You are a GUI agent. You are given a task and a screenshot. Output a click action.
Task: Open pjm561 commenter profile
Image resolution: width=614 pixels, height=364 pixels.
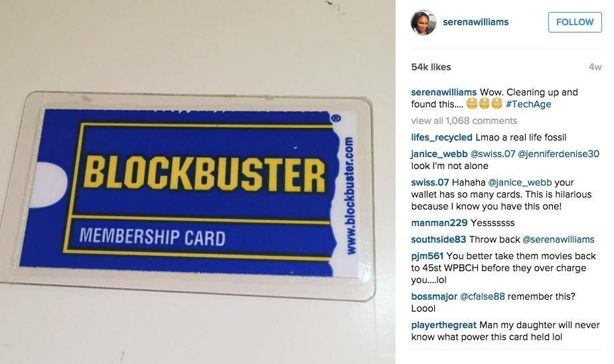pos(427,256)
